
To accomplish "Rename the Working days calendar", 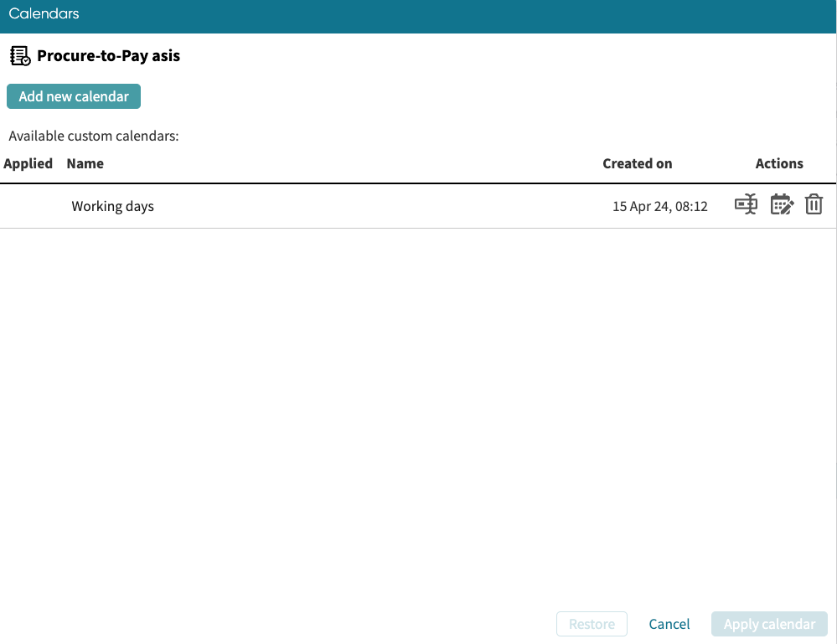I will [x=746, y=204].
